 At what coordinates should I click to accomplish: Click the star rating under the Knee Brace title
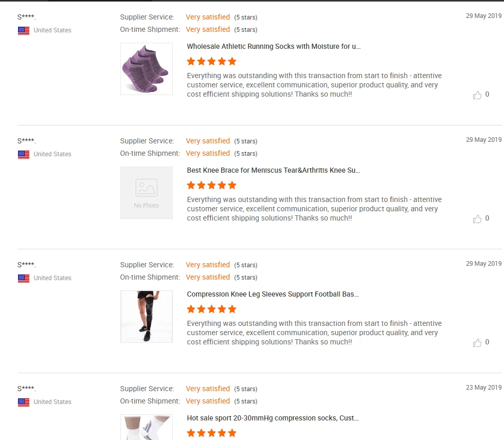(x=211, y=186)
